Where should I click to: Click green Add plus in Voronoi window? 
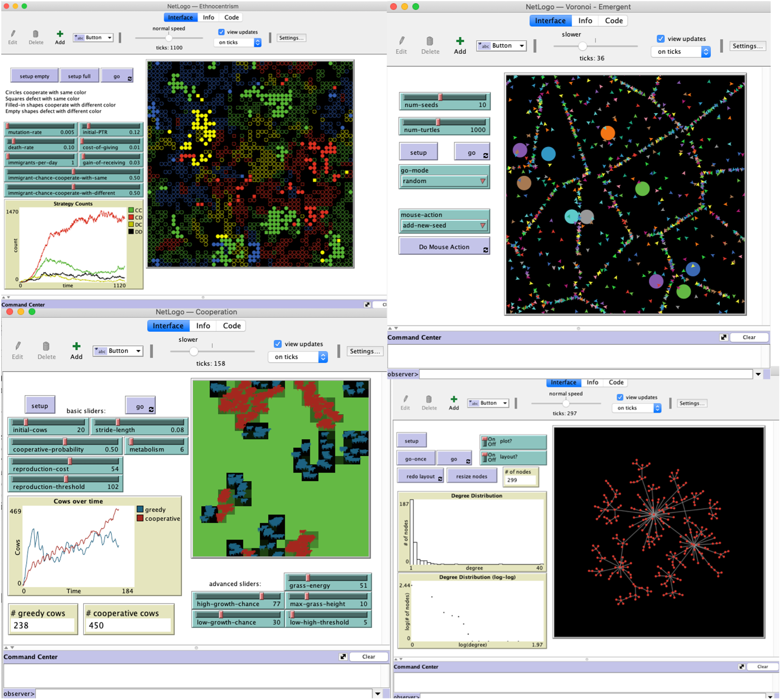[460, 41]
